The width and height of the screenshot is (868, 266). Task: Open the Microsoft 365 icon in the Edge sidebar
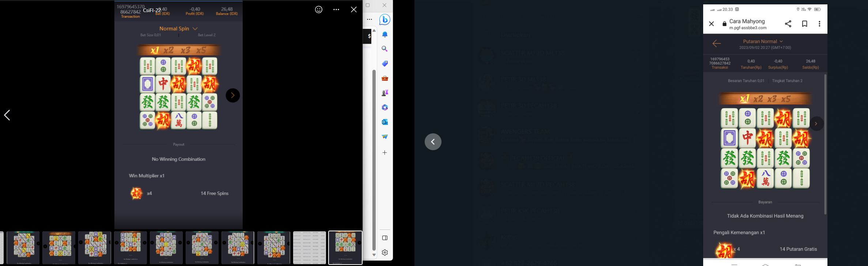(x=385, y=107)
